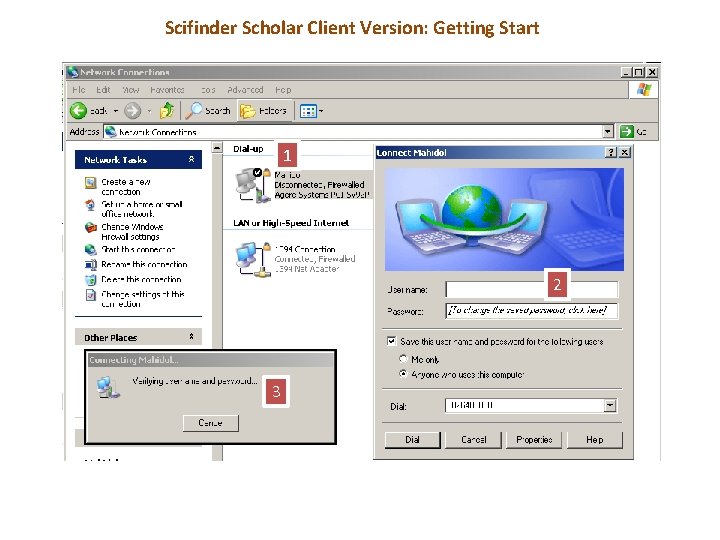
Task: Click Start this connection link
Action: click(x=138, y=249)
